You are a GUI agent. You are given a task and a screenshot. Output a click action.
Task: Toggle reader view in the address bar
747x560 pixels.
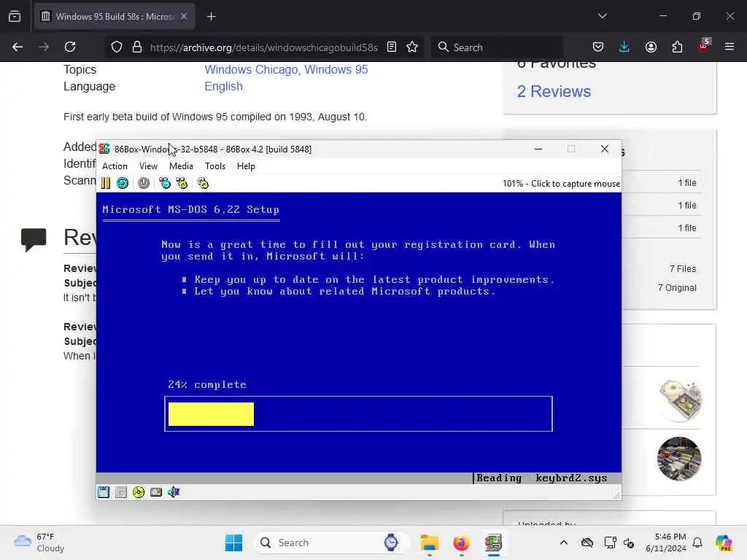point(392,47)
